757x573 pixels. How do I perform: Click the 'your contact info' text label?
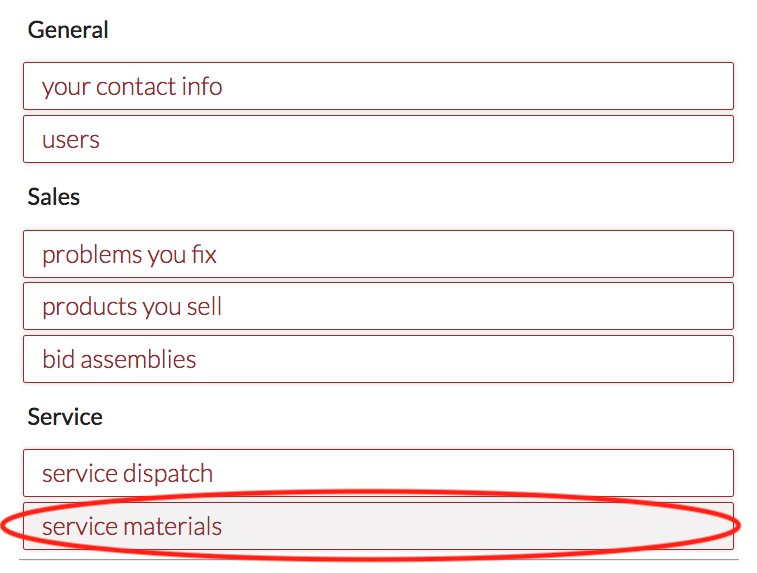click(132, 86)
